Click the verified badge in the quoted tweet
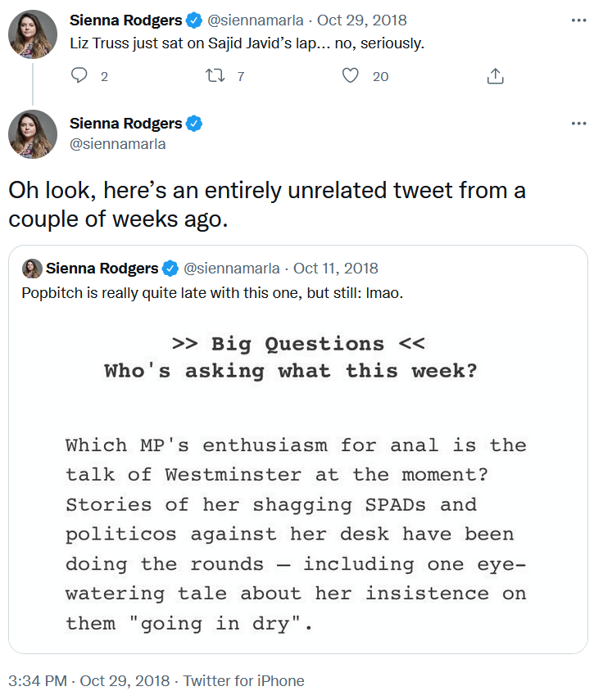The height and width of the screenshot is (700, 594). click(170, 269)
